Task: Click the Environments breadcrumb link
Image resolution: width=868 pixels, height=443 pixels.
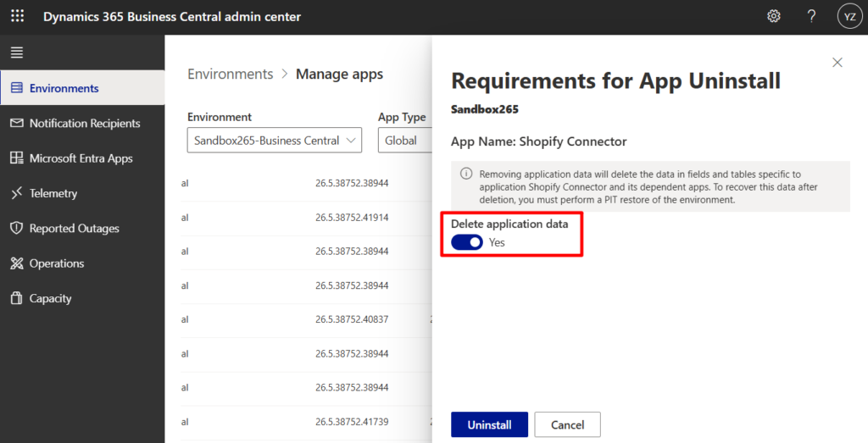Action: (x=230, y=75)
